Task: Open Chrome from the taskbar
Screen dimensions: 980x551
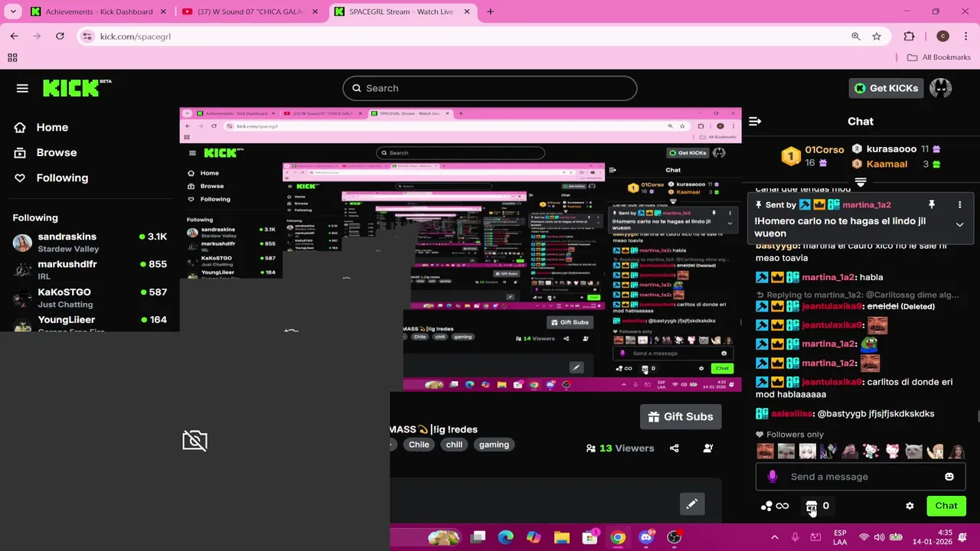Action: point(618,537)
